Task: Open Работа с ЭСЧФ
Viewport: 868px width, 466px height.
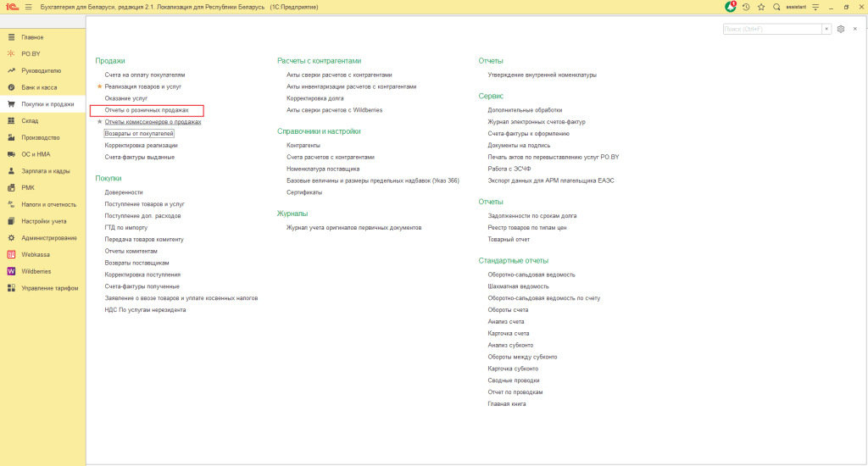Action: tap(509, 169)
